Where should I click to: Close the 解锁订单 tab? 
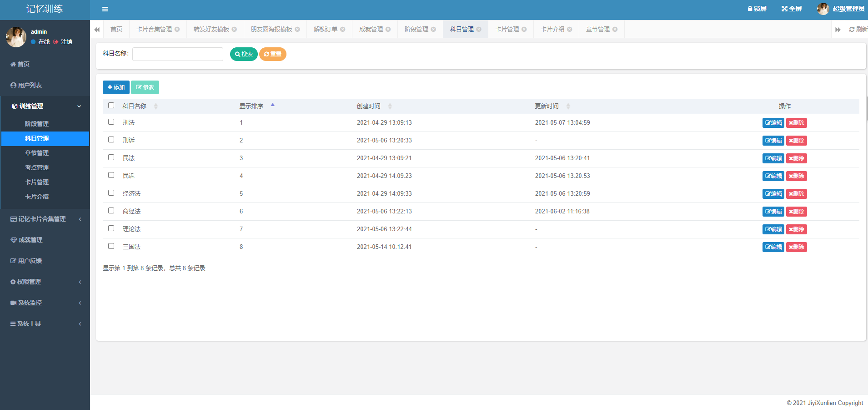tap(343, 29)
